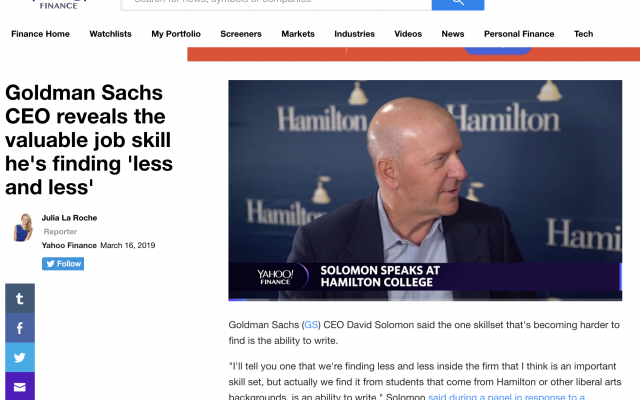Screen dimensions: 640x400
Task: Click the search magnifier button
Action: pyautogui.click(x=457, y=4)
